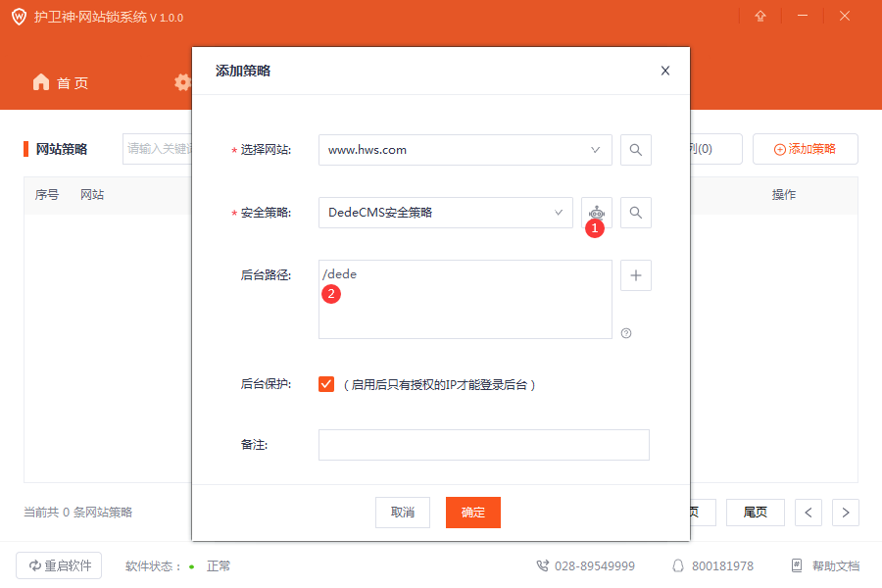The width and height of the screenshot is (882, 588).
Task: Go to previous page arrow
Action: click(x=808, y=512)
